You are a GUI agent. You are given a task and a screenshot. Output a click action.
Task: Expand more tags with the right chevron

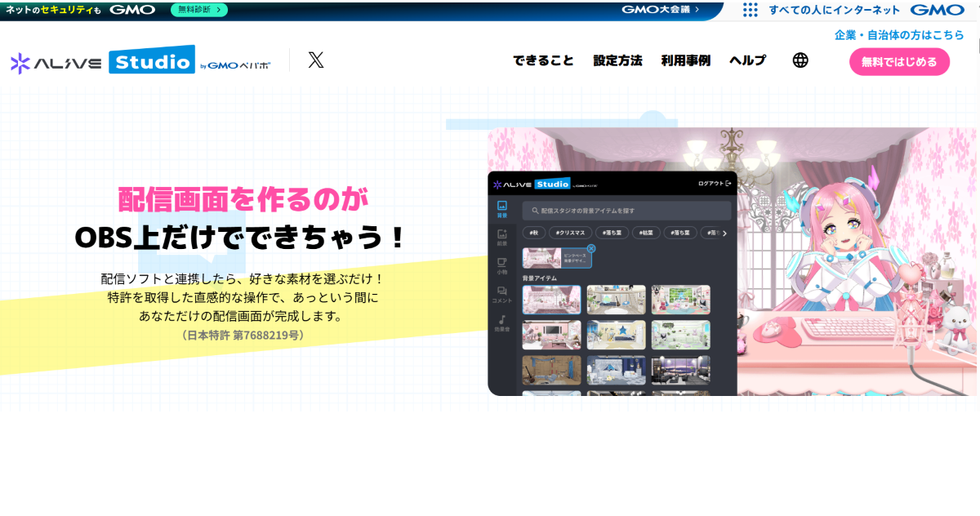click(x=724, y=234)
